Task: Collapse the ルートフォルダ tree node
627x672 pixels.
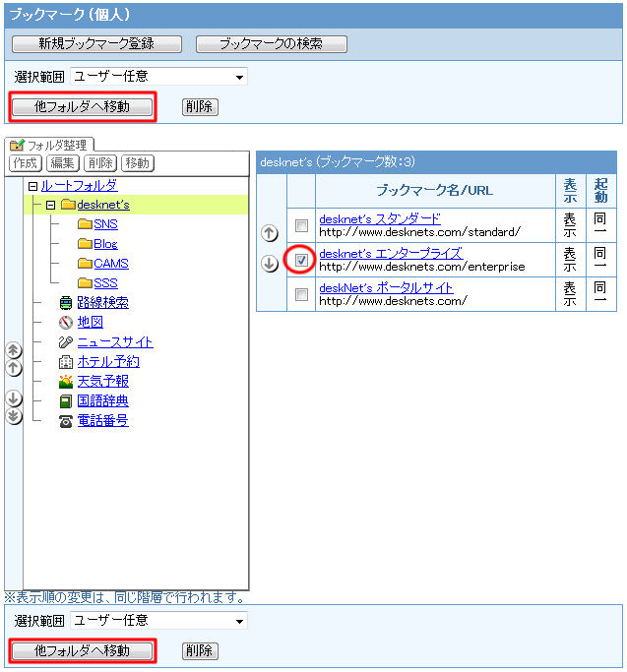Action: tap(32, 186)
